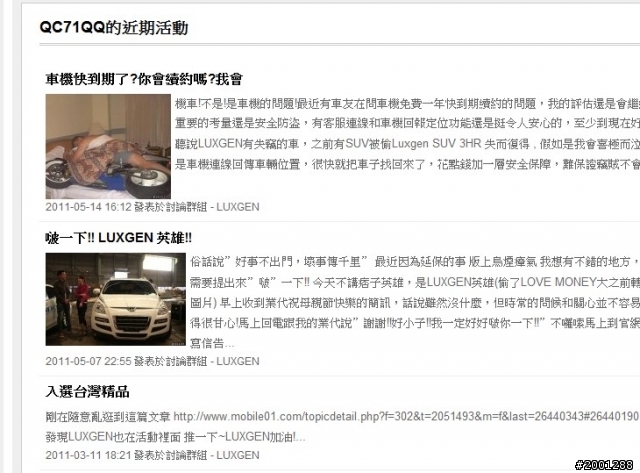
Task: Click 討論群組 text under the 2011-05-07 post
Action: [x=191, y=361]
